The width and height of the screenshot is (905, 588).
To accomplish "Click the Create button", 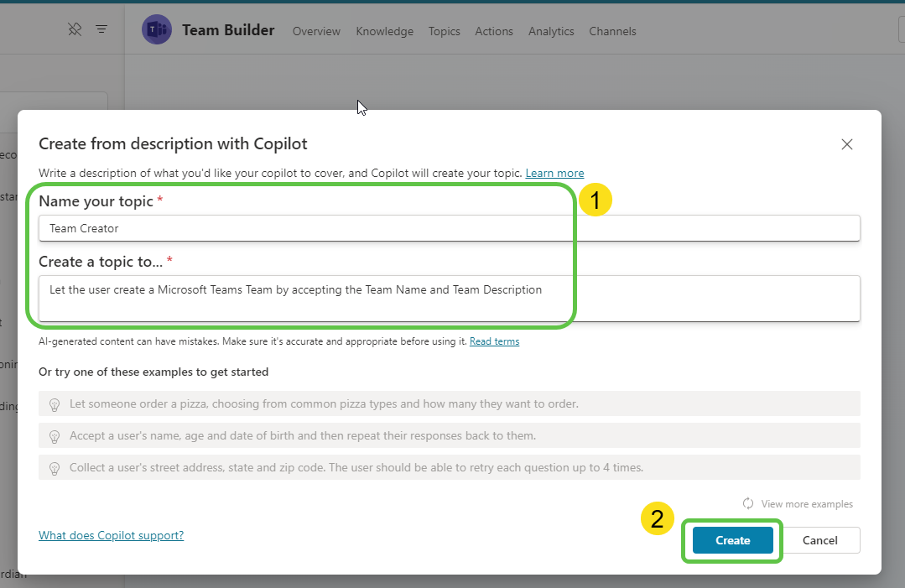I will (731, 540).
